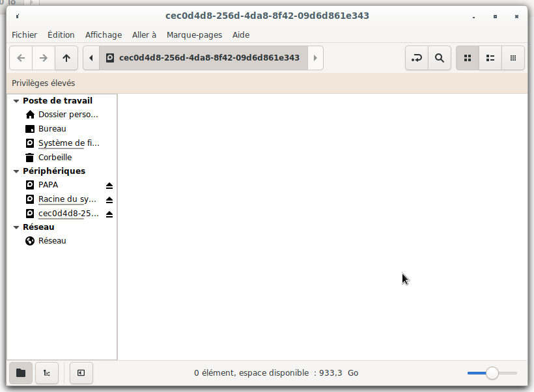This screenshot has height=392, width=534.
Task: Collapse the Réseau section header
Action: [x=16, y=227]
